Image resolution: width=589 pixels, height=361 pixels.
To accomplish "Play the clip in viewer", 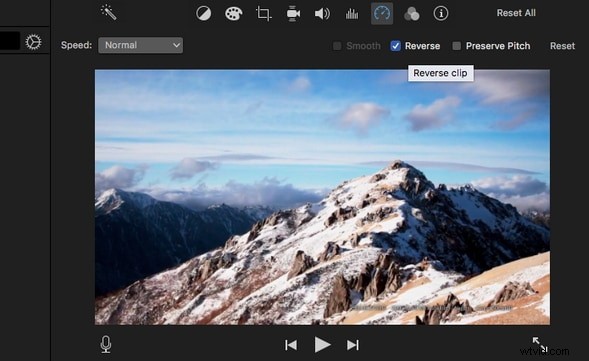I will click(x=322, y=344).
